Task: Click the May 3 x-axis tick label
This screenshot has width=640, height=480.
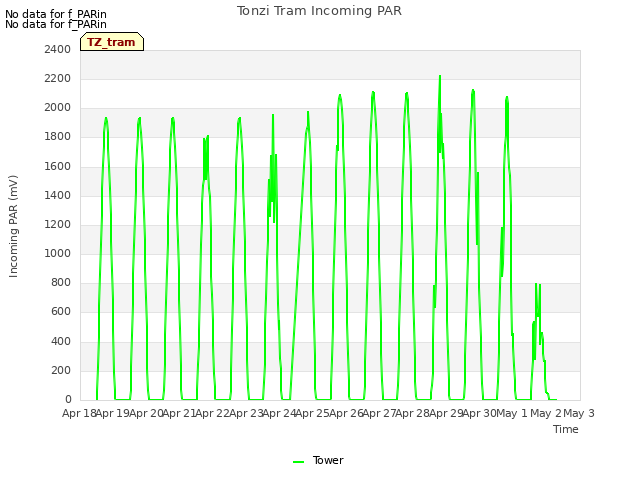Action: tap(579, 413)
